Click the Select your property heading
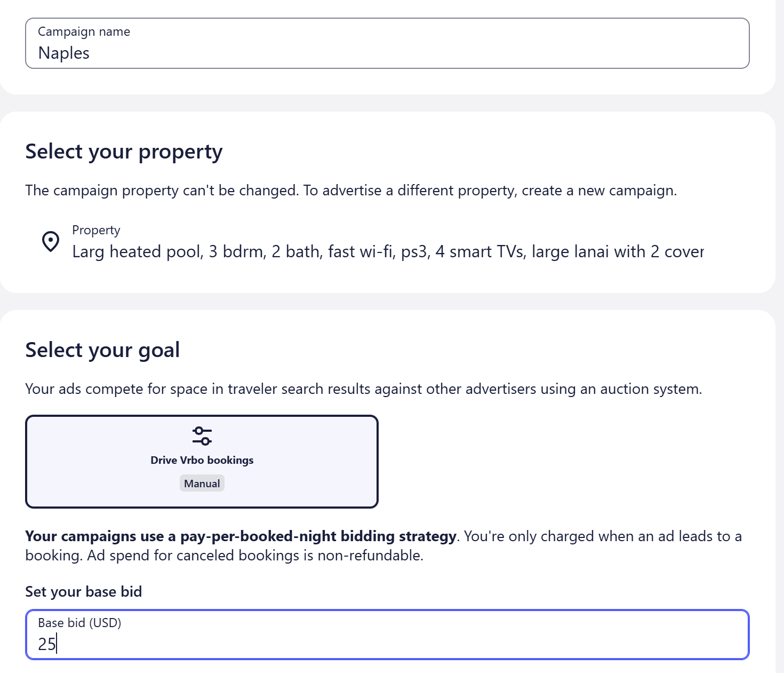 click(x=124, y=152)
